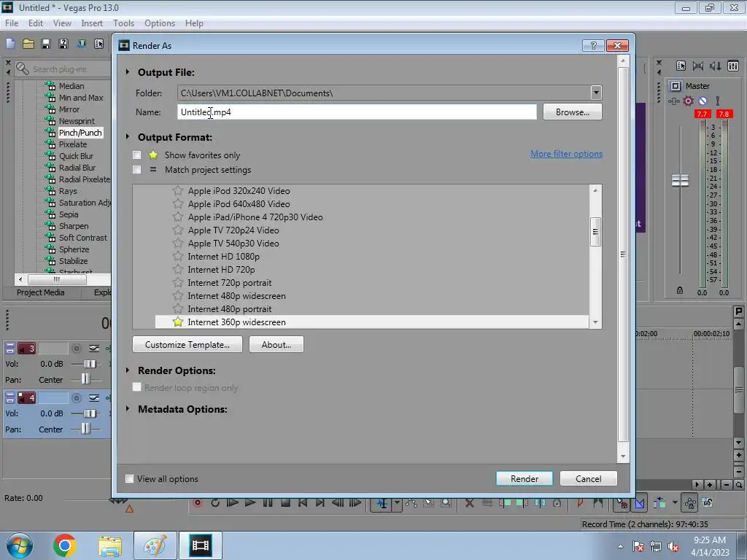Click the arm-for-record icon on track 3
Viewport: 747px width, 560px height.
76,349
